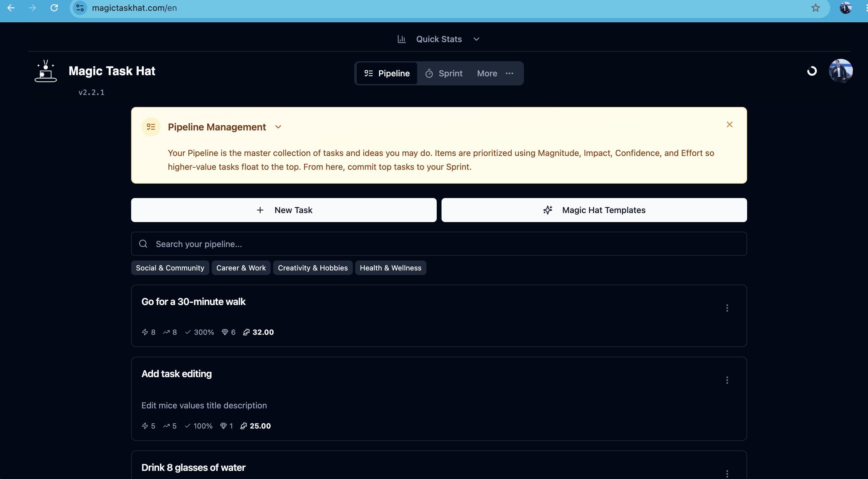868x479 pixels.
Task: Click the Pipeline Management heading
Action: click(x=217, y=127)
